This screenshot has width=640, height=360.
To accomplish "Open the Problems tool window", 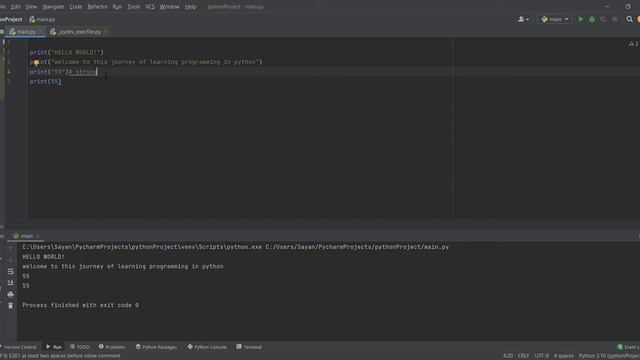I will [112, 347].
